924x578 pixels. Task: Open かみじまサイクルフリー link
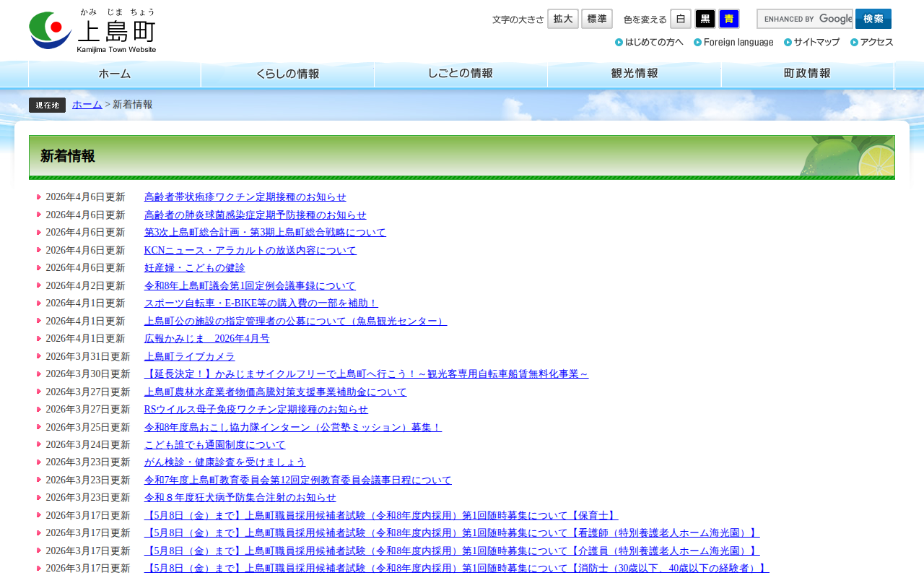(x=367, y=374)
